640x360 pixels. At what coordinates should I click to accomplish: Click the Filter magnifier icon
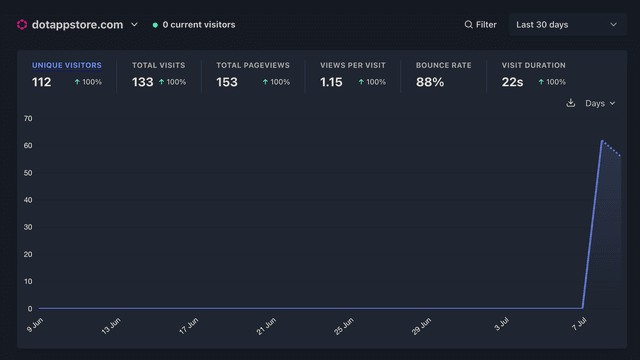(x=468, y=24)
